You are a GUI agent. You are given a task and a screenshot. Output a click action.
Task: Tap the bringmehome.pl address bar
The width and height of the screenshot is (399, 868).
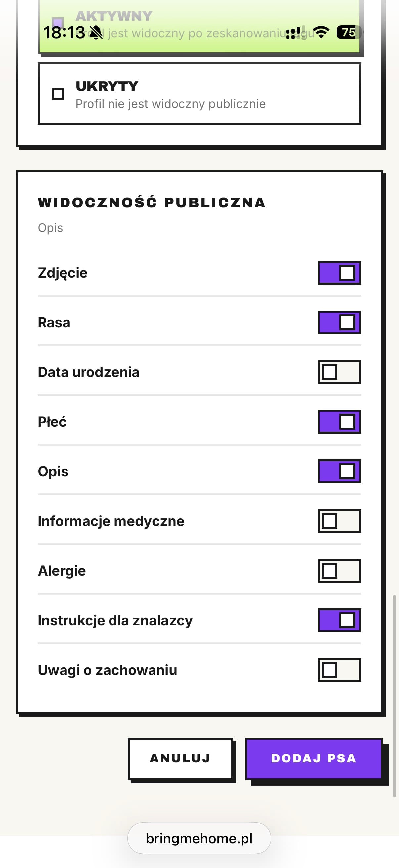coord(199,838)
